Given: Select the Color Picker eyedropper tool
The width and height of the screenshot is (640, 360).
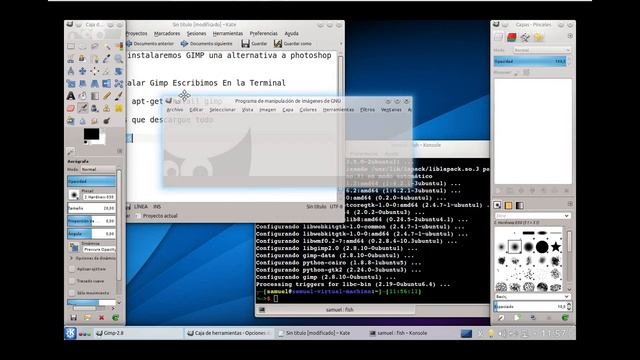Looking at the screenshot, I should point(107,59).
